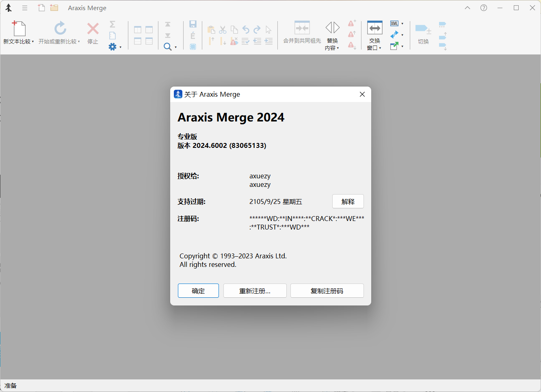Screen dimensions: 541x392
Task: Click the window with green arrow icon
Action: [394, 46]
